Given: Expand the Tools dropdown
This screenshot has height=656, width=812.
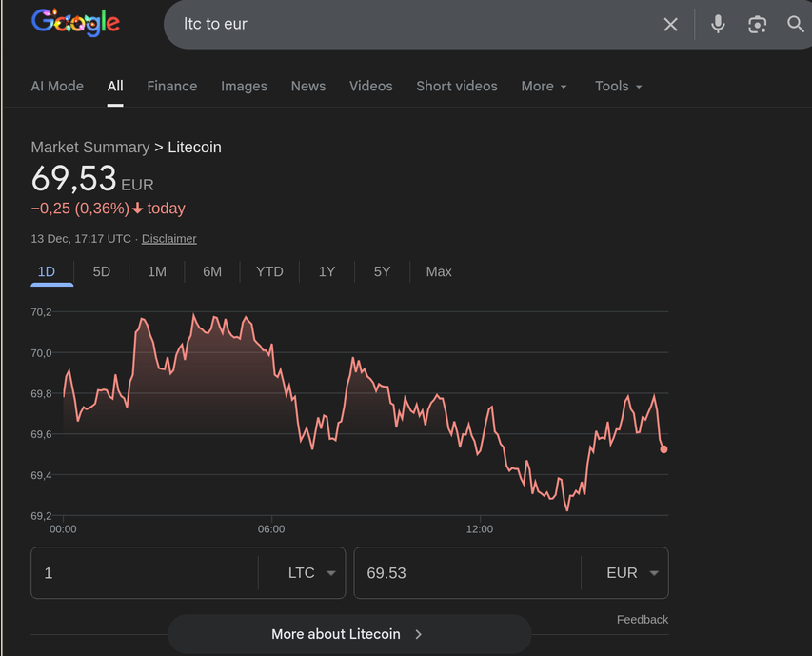Looking at the screenshot, I should [618, 86].
